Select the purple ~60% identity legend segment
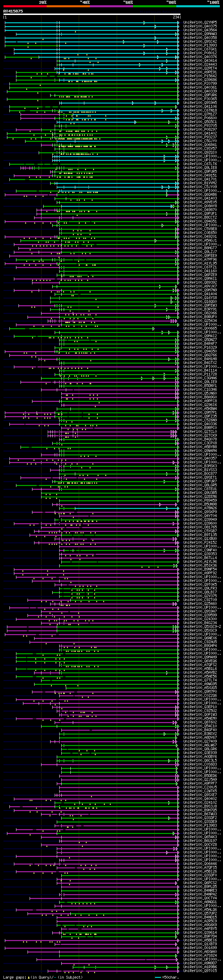Image resolution: width=223 pixels, height=980 pixels. [x=111, y=6]
